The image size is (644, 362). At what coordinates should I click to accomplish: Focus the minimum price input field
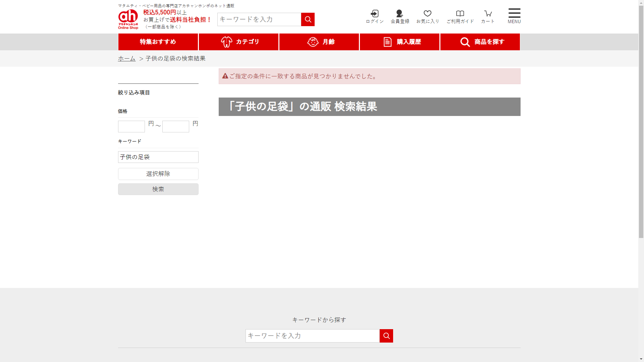pyautogui.click(x=131, y=126)
